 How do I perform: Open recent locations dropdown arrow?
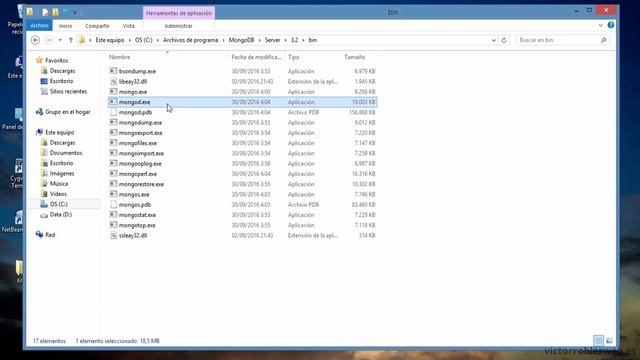pyautogui.click(x=60, y=40)
